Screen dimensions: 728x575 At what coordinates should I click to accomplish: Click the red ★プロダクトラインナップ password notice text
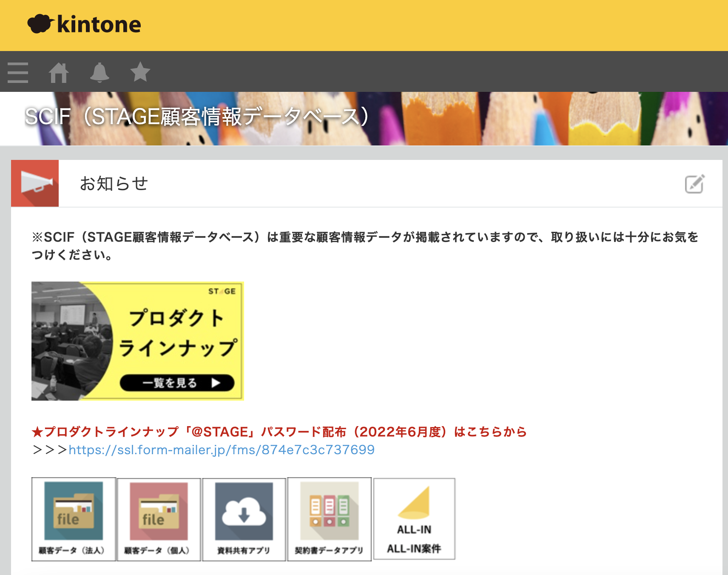(x=279, y=432)
